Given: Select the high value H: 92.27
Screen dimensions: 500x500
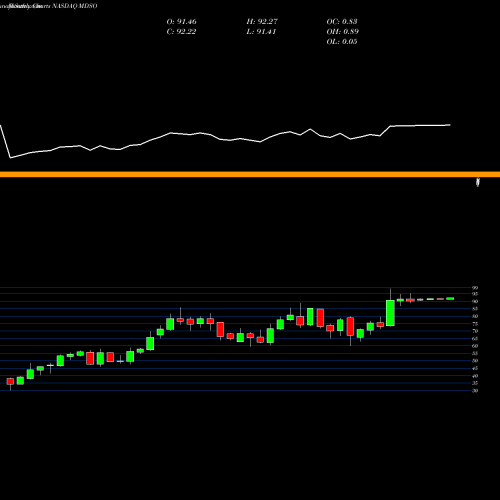Looking at the screenshot, I should tap(262, 22).
